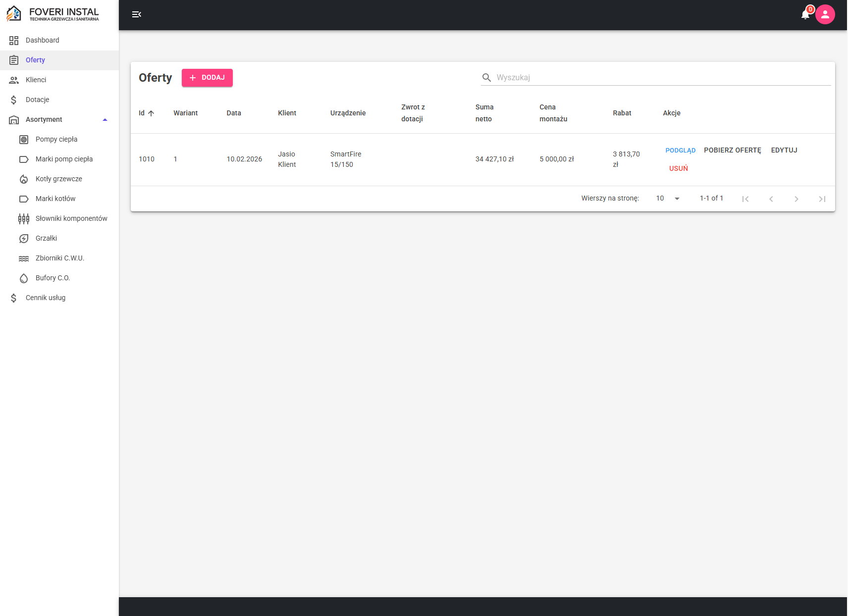The width and height of the screenshot is (848, 616).
Task: Open Cennik usług menu item
Action: 59,298
